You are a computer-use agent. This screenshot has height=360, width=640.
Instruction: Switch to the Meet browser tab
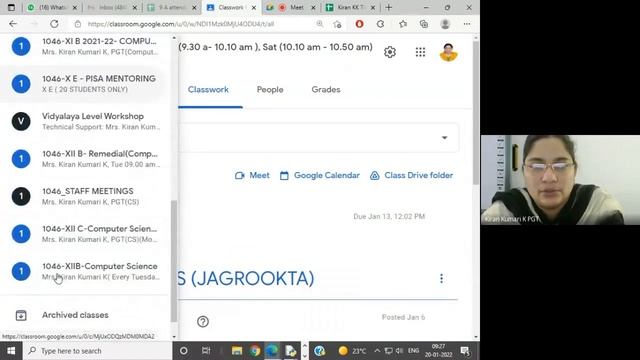(291, 7)
